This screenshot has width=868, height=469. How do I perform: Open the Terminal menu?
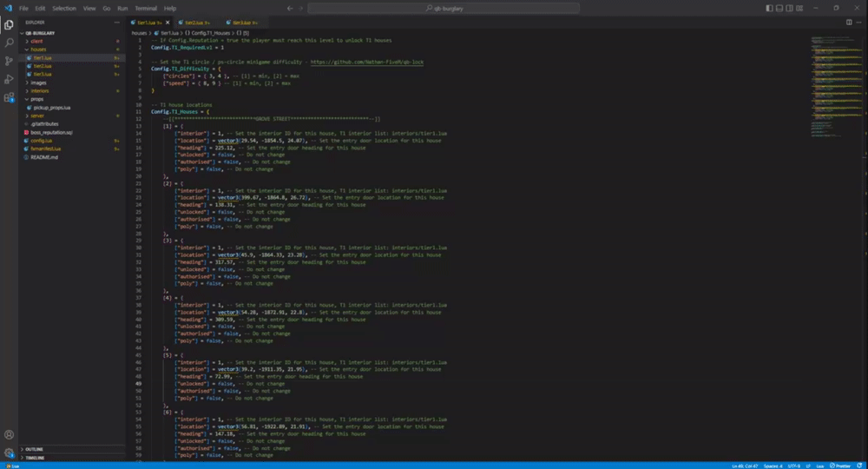pos(145,8)
